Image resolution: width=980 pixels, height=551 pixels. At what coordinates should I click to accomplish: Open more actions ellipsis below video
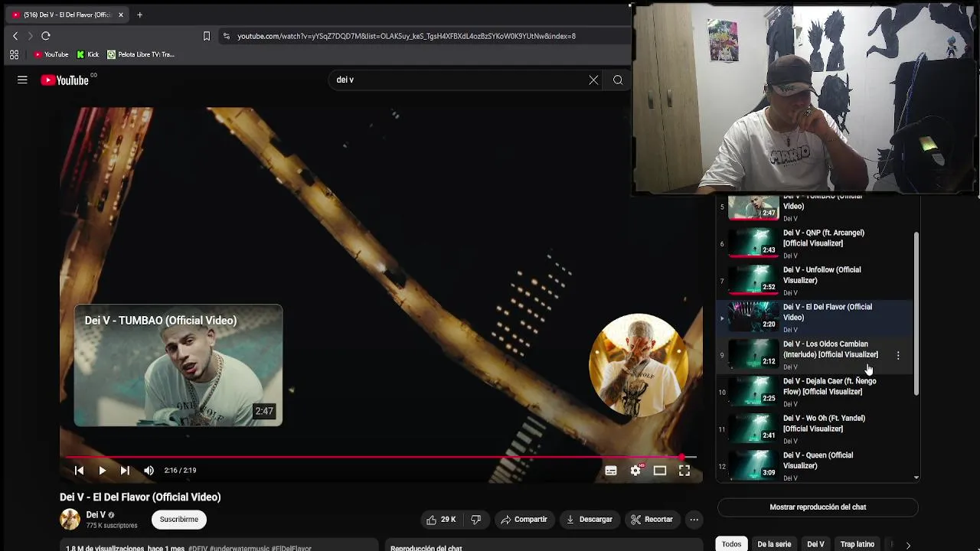click(x=694, y=520)
